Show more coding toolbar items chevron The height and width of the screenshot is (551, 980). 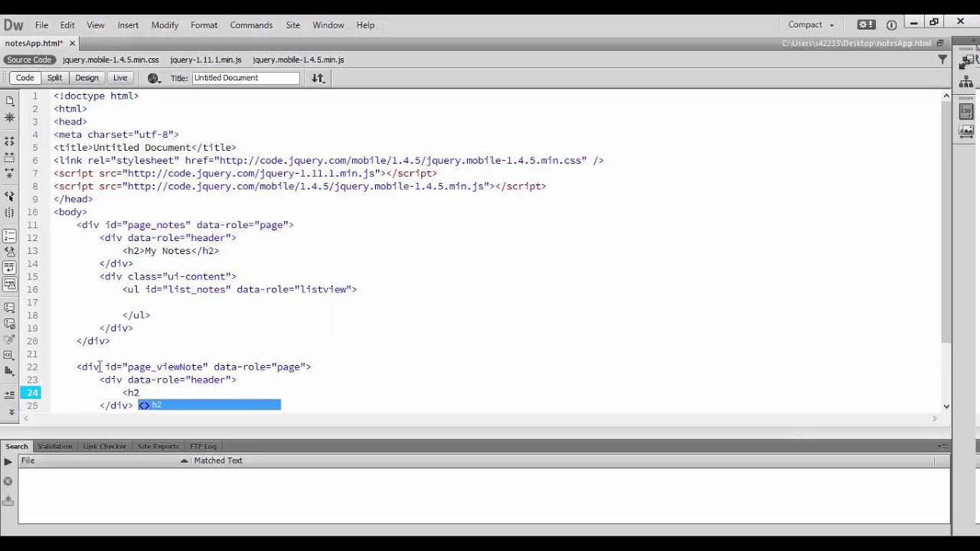pyautogui.click(x=11, y=412)
